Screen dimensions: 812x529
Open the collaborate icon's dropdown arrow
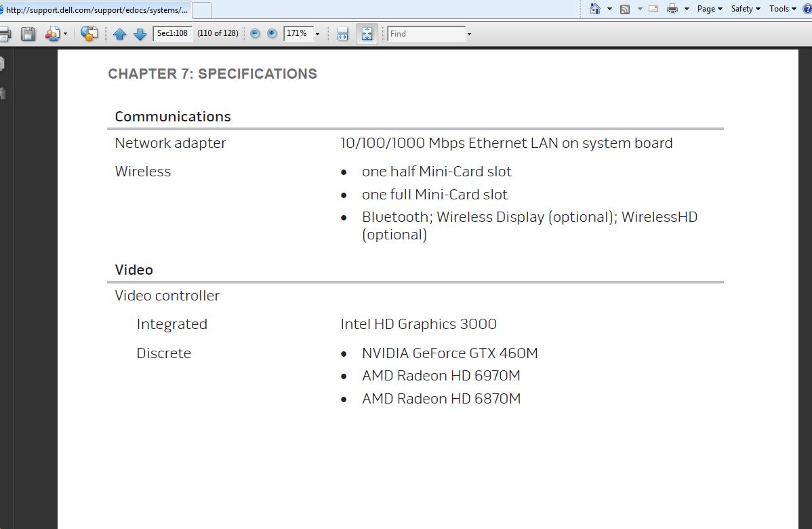pyautogui.click(x=65, y=34)
